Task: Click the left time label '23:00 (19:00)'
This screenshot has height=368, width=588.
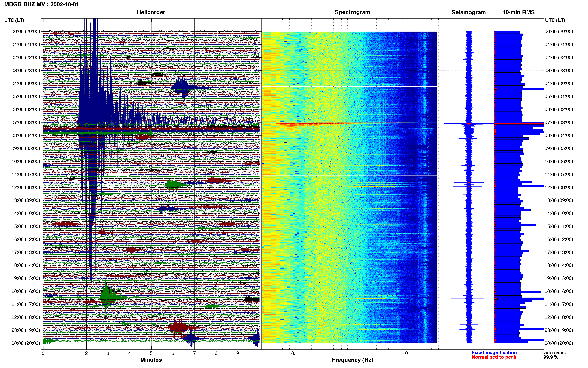Action: pyautogui.click(x=26, y=330)
